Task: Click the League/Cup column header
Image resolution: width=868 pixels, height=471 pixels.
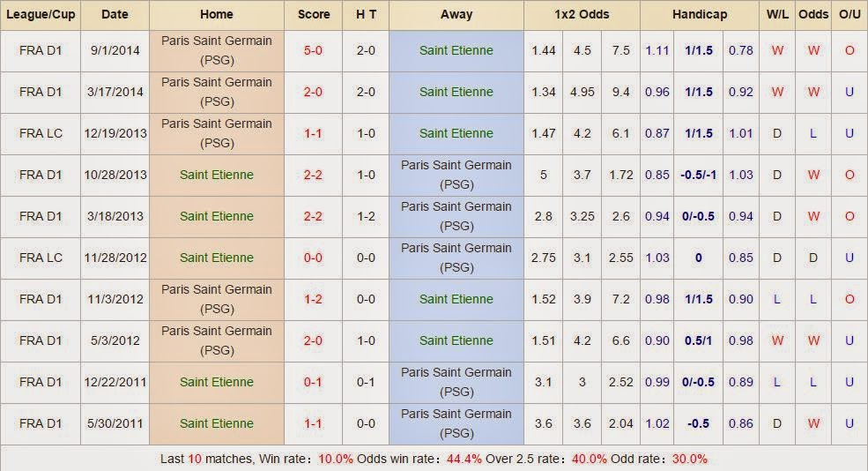Action: pos(41,14)
